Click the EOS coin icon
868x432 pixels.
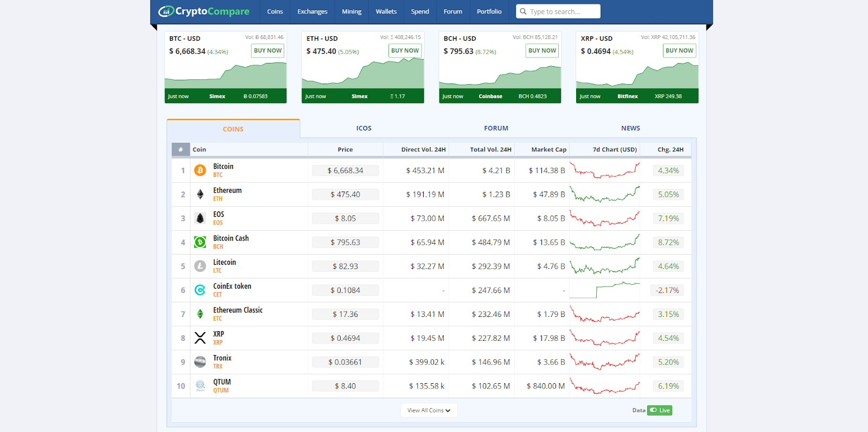[200, 218]
